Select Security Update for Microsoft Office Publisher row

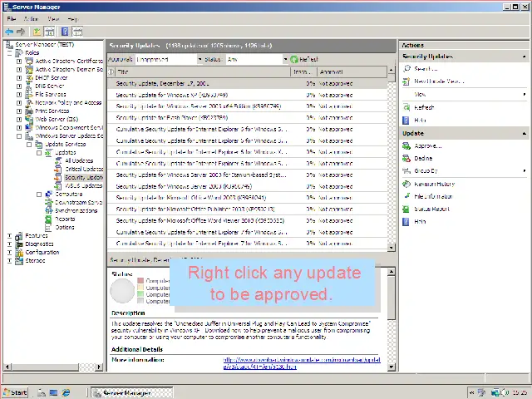point(247,209)
